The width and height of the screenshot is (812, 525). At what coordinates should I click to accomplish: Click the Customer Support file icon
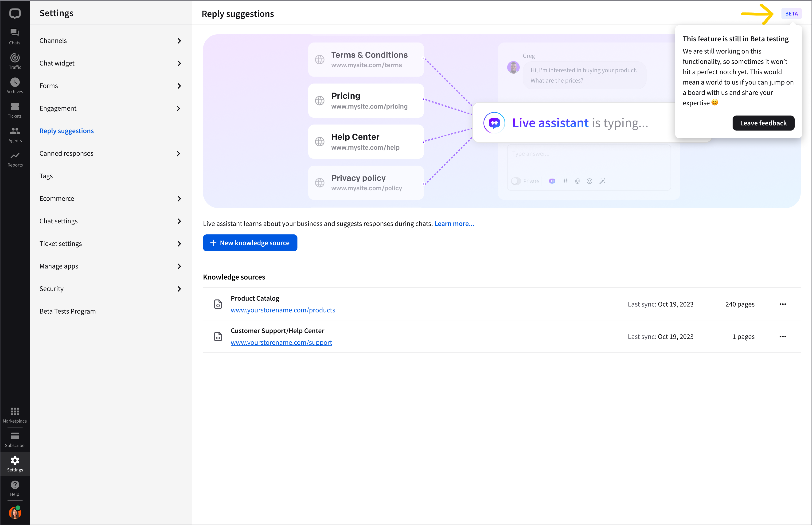pyautogui.click(x=218, y=336)
